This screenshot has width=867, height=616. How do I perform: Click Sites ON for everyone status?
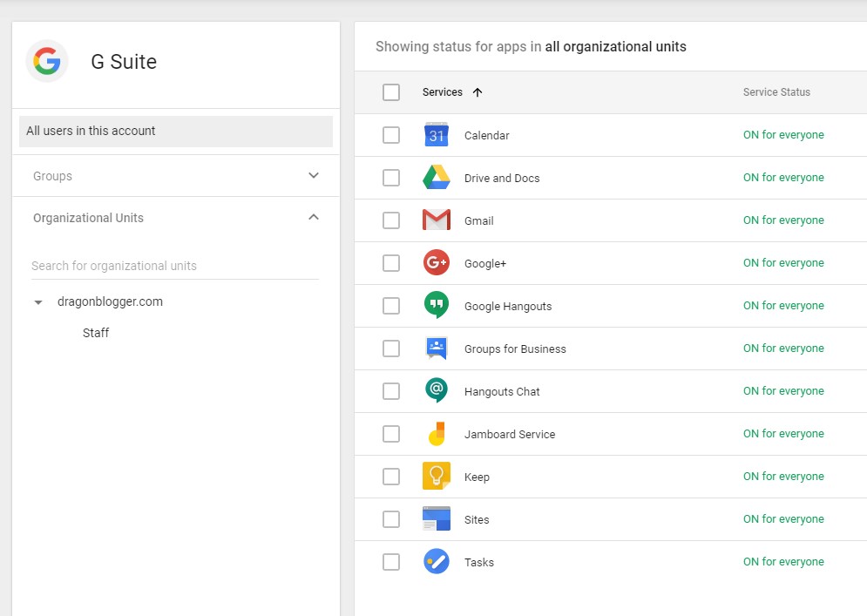pos(783,519)
